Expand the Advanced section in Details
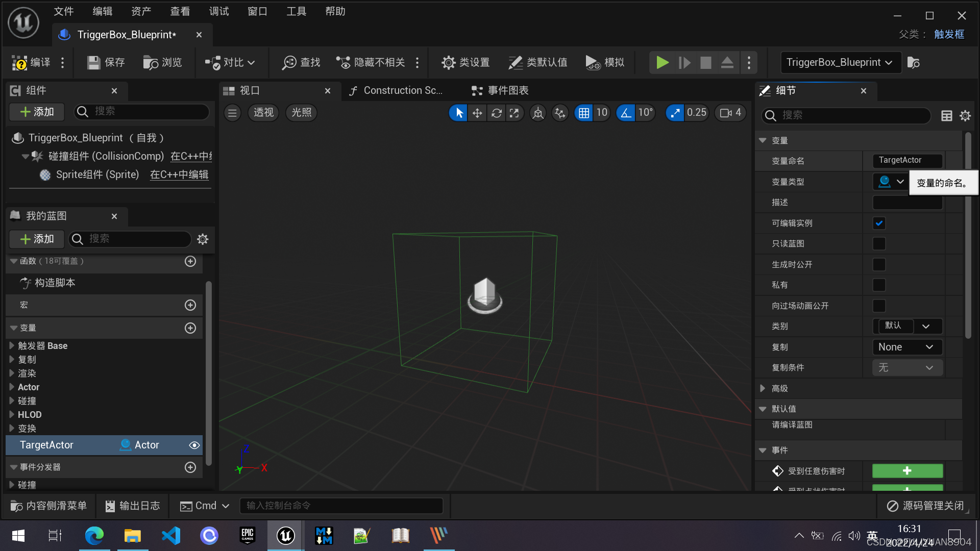 (763, 388)
